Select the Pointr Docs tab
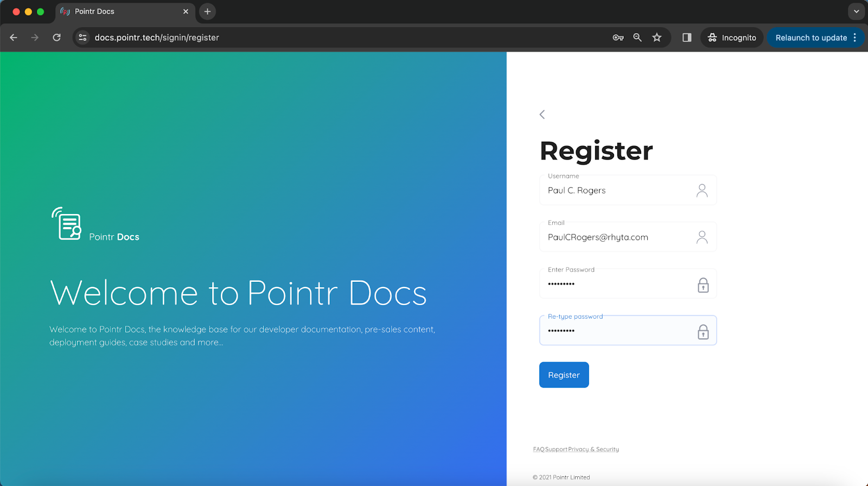 coord(125,11)
